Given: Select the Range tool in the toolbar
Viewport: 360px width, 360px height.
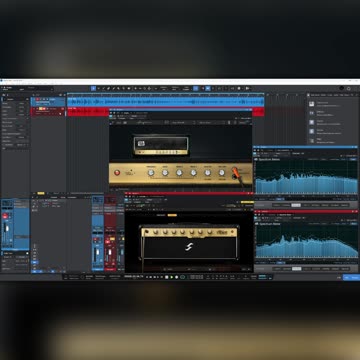Looking at the screenshot, I should pos(99,88).
